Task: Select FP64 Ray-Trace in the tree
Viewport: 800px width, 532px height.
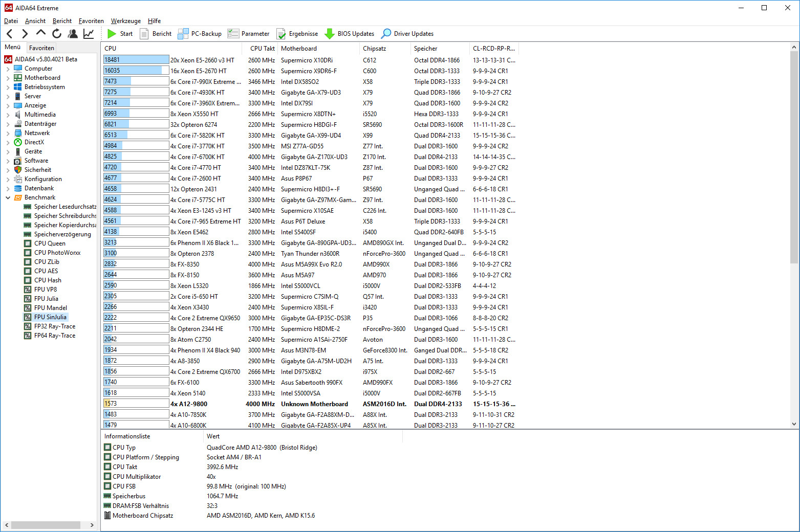Action: (54, 336)
